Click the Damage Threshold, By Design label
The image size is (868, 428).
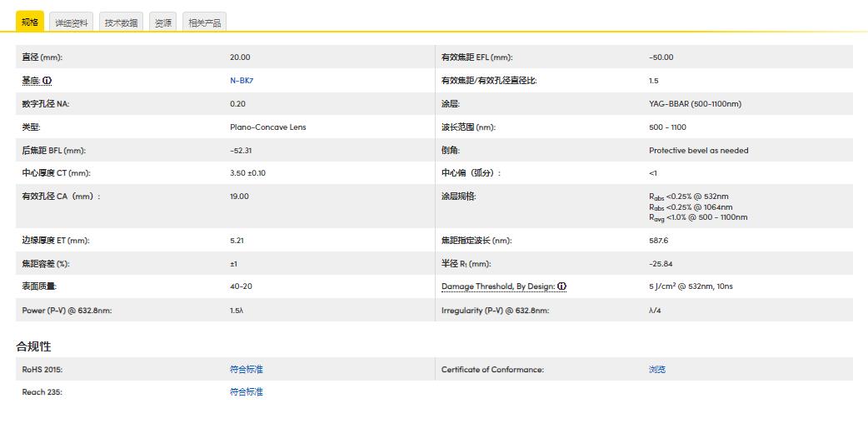point(498,286)
